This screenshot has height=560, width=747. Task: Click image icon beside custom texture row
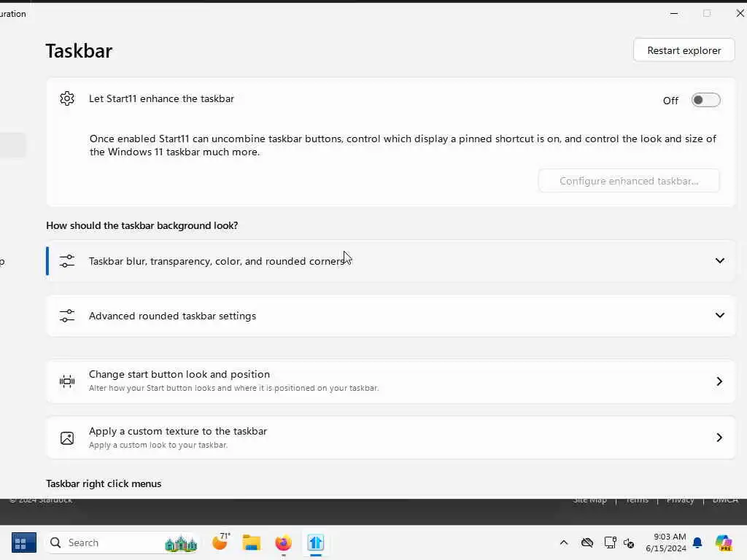67,438
